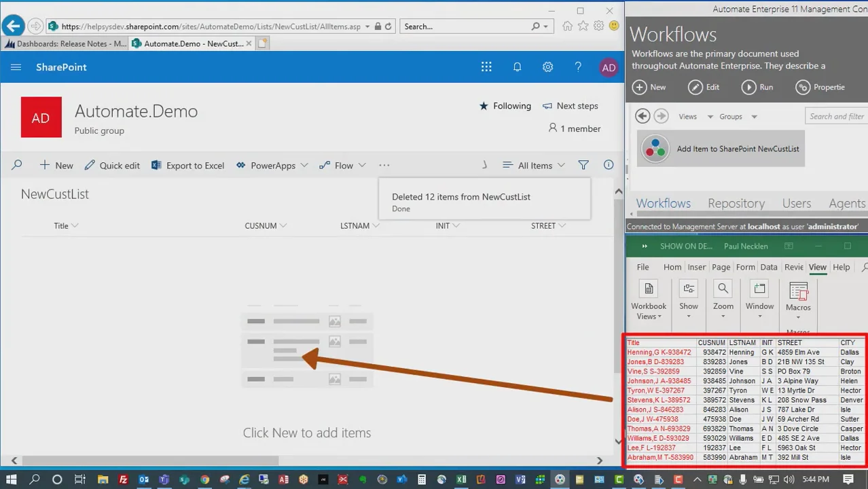868x489 pixels.
Task: Open the STREET column header dropdown
Action: pos(548,225)
